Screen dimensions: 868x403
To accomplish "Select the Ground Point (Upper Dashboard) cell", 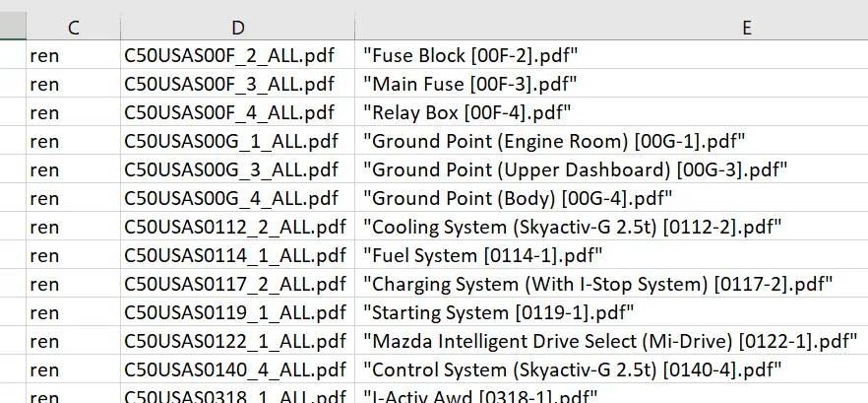I will pos(575,169).
